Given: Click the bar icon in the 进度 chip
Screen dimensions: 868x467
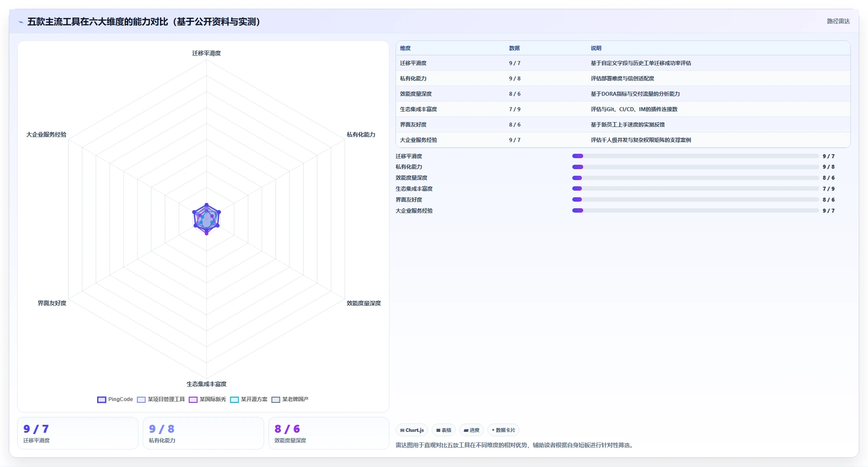Looking at the screenshot, I should 466,431.
